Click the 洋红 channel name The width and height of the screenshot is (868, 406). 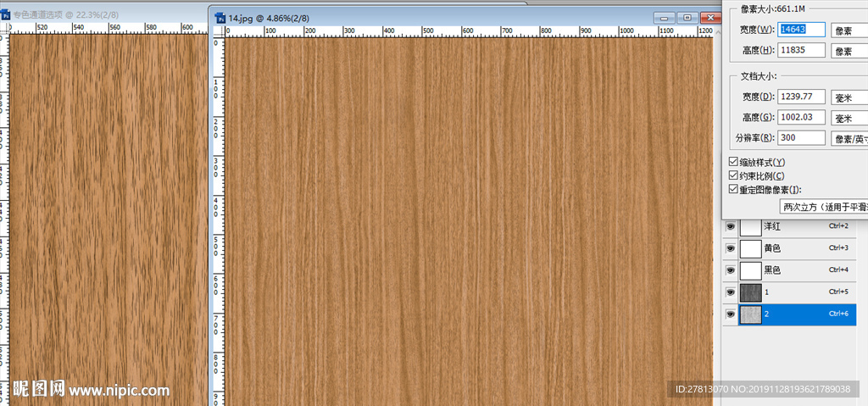tap(772, 226)
